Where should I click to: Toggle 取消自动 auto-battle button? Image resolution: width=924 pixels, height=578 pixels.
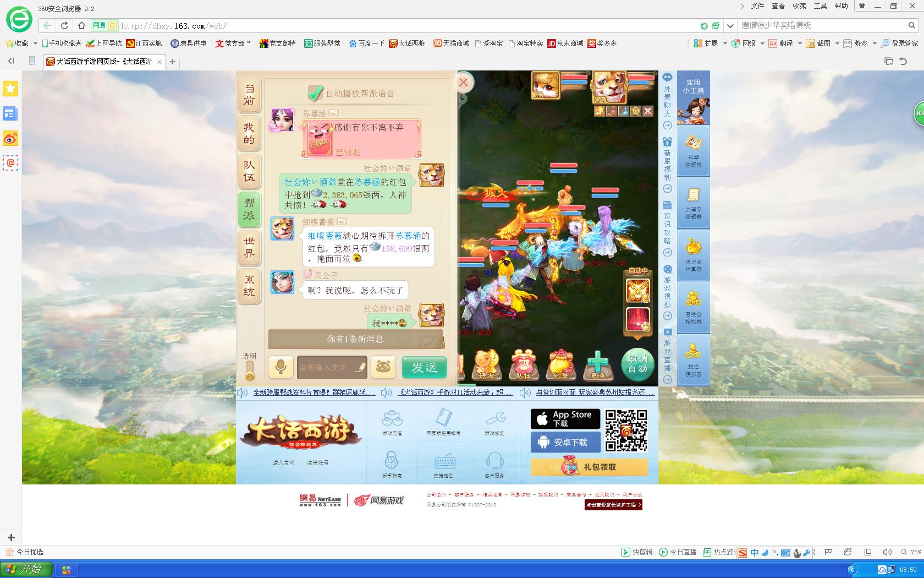pos(638,364)
